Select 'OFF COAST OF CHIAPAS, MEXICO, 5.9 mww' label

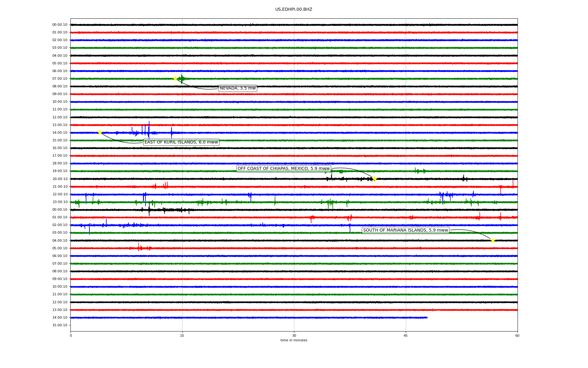pyautogui.click(x=284, y=169)
